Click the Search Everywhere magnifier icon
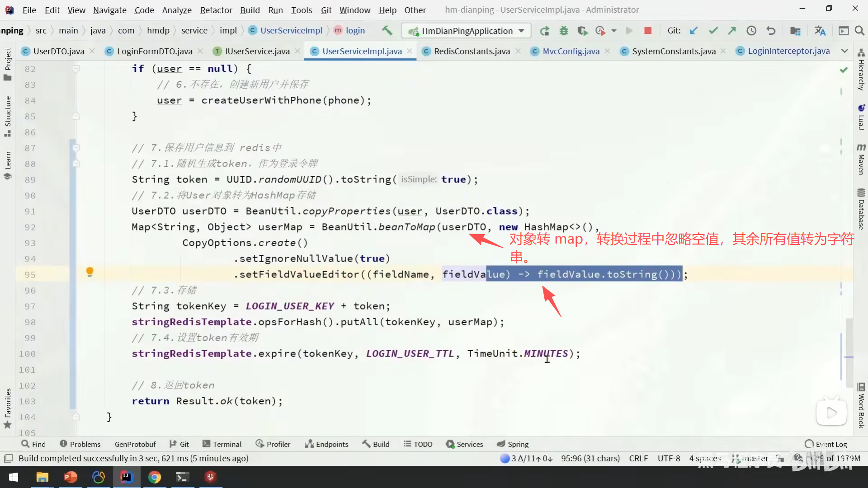868x488 pixels. click(x=859, y=31)
